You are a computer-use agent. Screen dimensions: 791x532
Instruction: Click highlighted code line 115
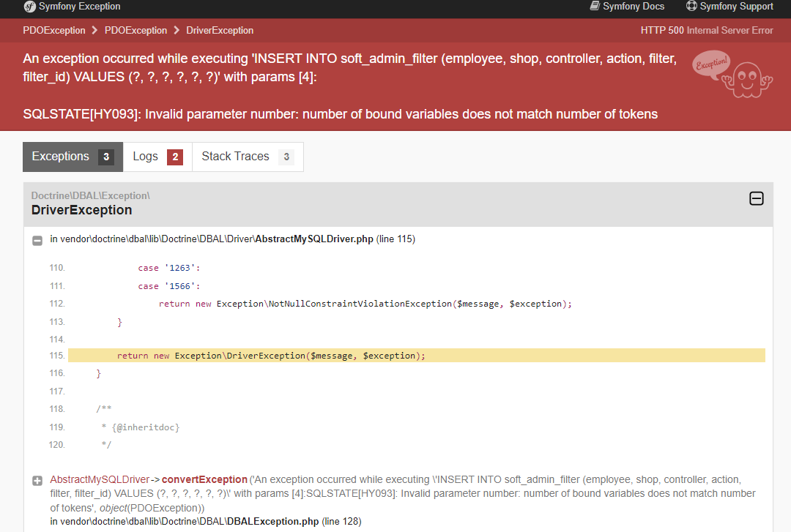coord(417,356)
